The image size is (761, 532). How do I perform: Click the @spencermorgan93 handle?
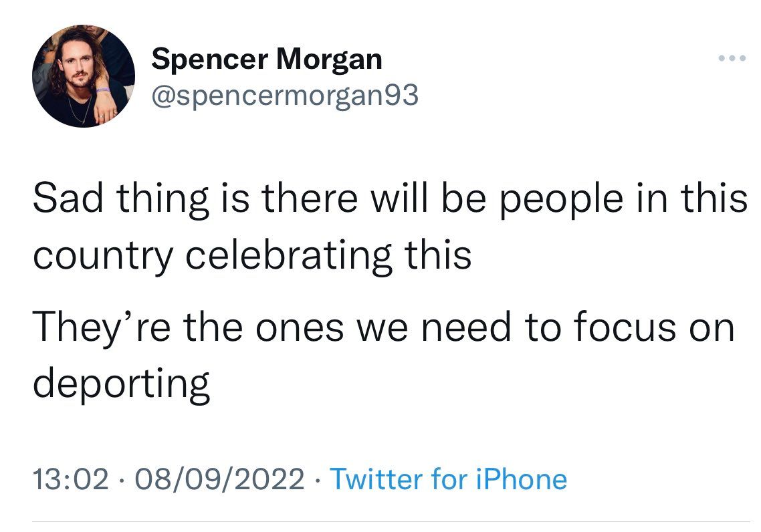click(285, 96)
